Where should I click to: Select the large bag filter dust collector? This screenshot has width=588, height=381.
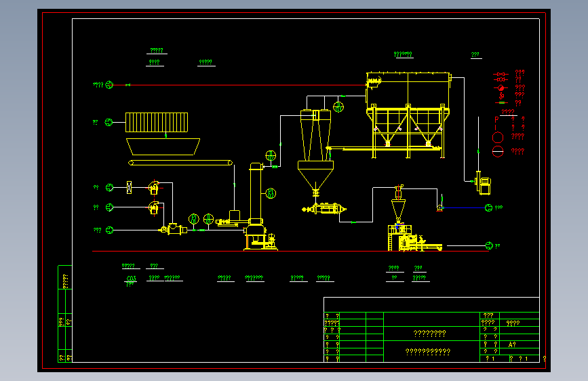[x=408, y=115]
